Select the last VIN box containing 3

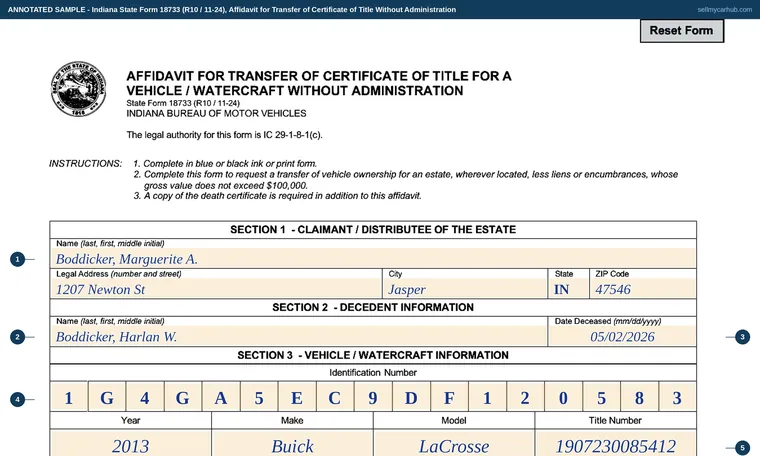point(677,397)
